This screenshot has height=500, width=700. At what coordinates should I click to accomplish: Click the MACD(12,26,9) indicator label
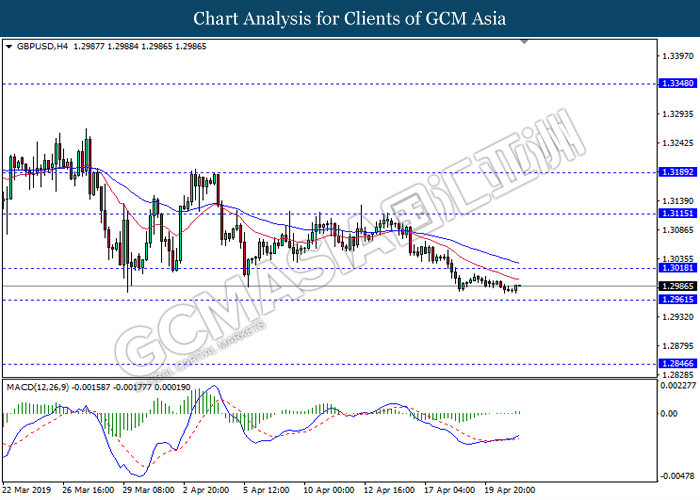[x=38, y=388]
